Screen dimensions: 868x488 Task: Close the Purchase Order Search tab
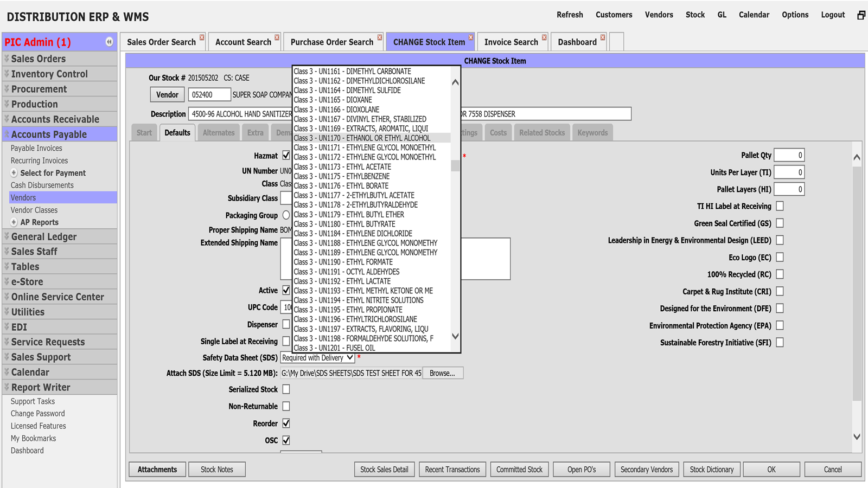(380, 37)
